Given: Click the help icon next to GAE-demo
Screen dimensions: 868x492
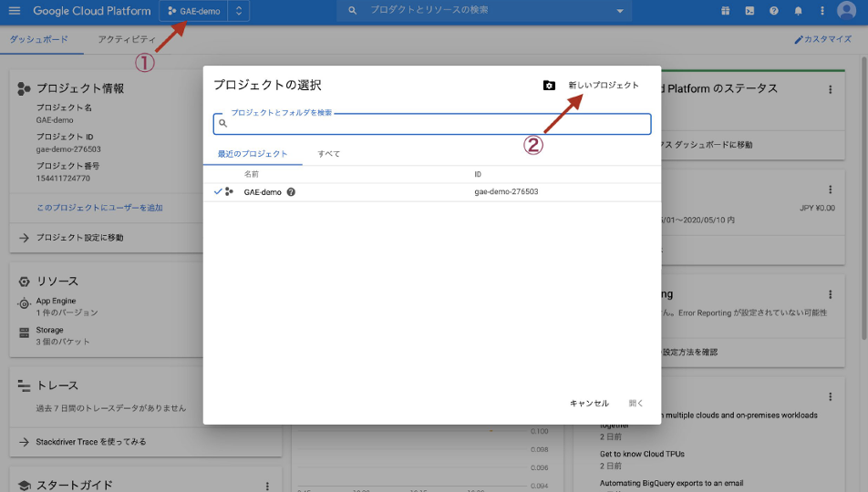Looking at the screenshot, I should (x=291, y=192).
